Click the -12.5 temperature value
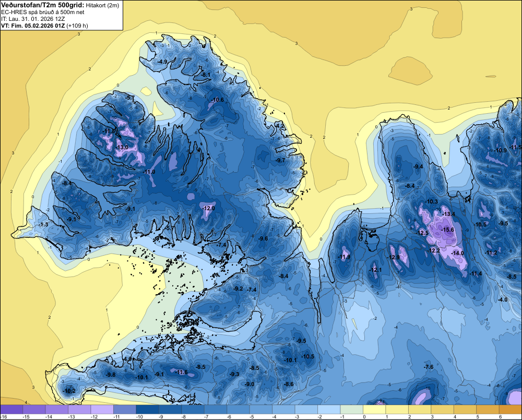Image resolution: width=522 pixels, height=420 pixels. [422, 233]
